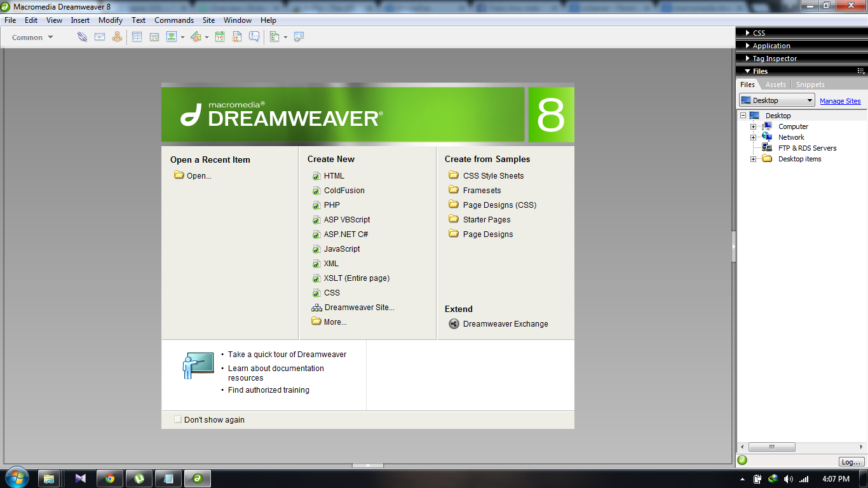
Task: Click the Files panel horizontal scrollbar
Action: point(771,447)
